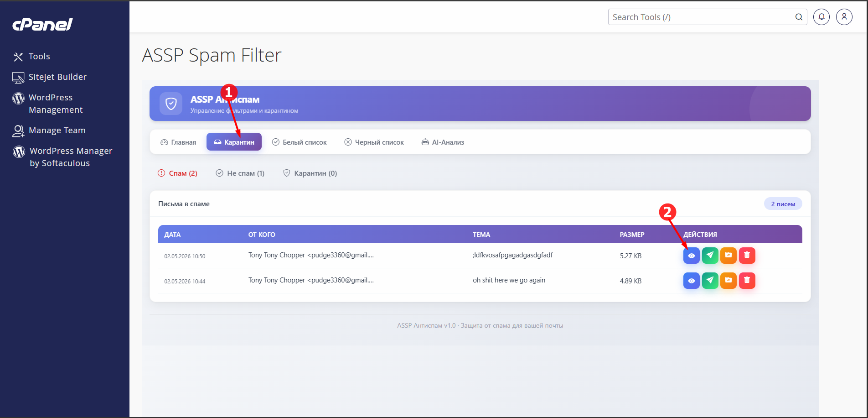Click size 5.27 KB

(630, 256)
